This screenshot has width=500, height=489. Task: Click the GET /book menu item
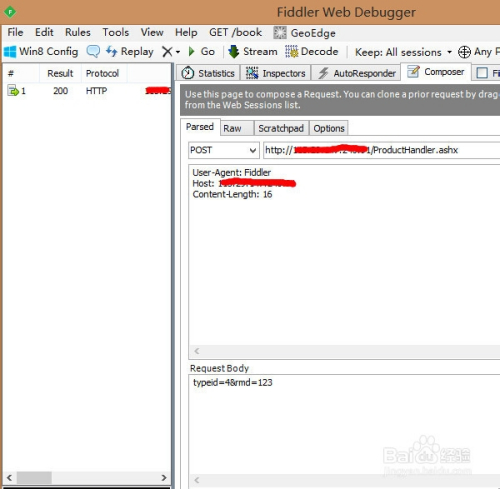click(235, 32)
